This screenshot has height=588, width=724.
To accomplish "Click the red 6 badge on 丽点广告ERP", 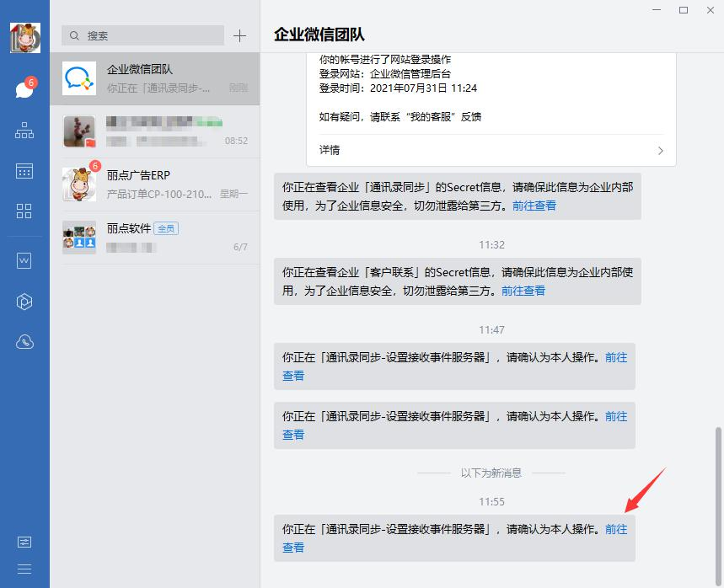I will (95, 166).
